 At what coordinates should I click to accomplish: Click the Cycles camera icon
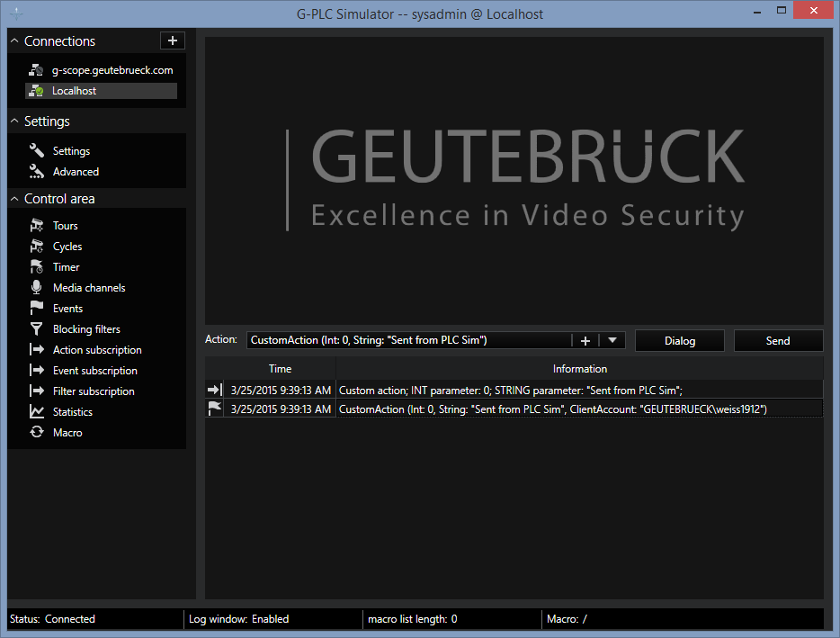pyautogui.click(x=37, y=246)
